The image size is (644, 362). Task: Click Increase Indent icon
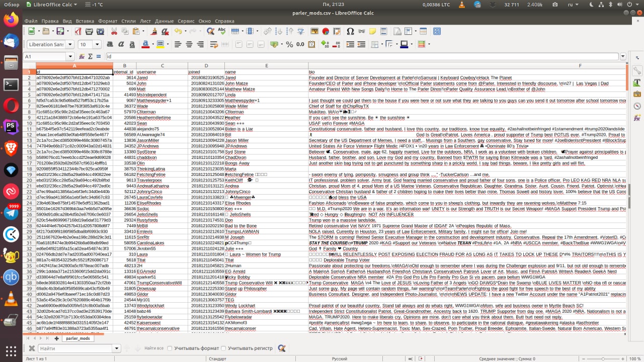pyautogui.click(x=350, y=44)
